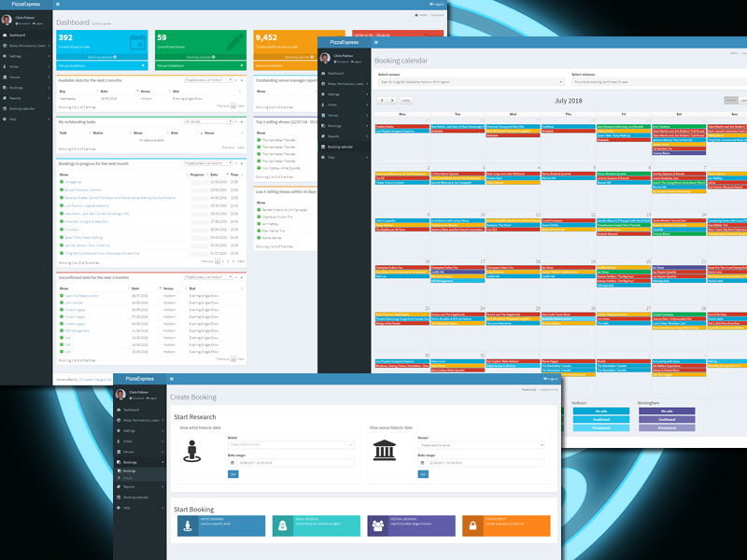The width and height of the screenshot is (747, 560).
Task: Expand Venues breakdown on the blue card
Action: [x=102, y=65]
